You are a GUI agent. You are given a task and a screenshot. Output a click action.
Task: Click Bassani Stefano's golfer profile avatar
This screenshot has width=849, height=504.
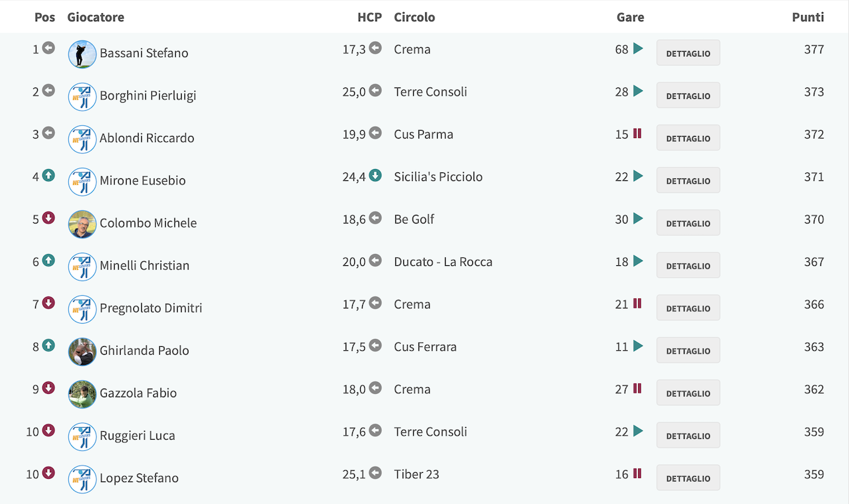click(82, 54)
